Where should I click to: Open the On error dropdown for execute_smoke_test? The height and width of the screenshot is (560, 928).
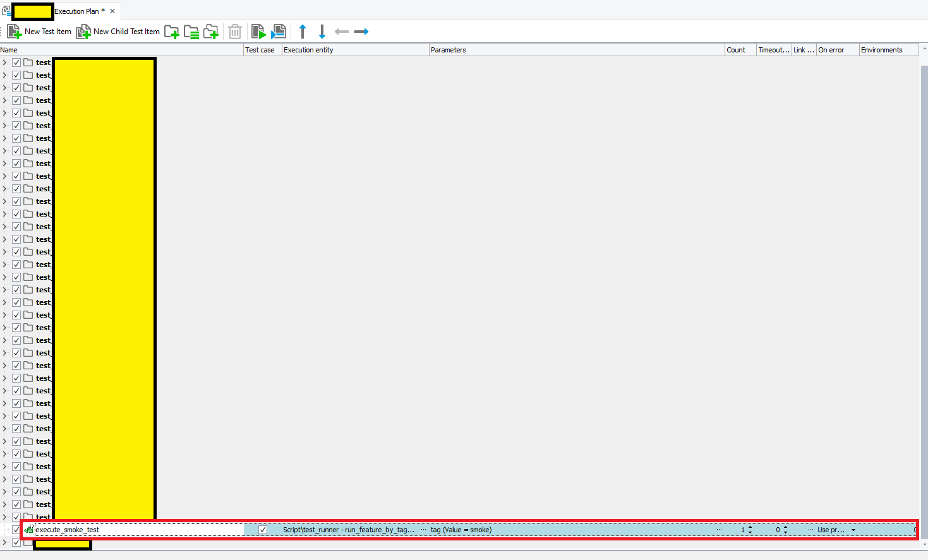853,530
